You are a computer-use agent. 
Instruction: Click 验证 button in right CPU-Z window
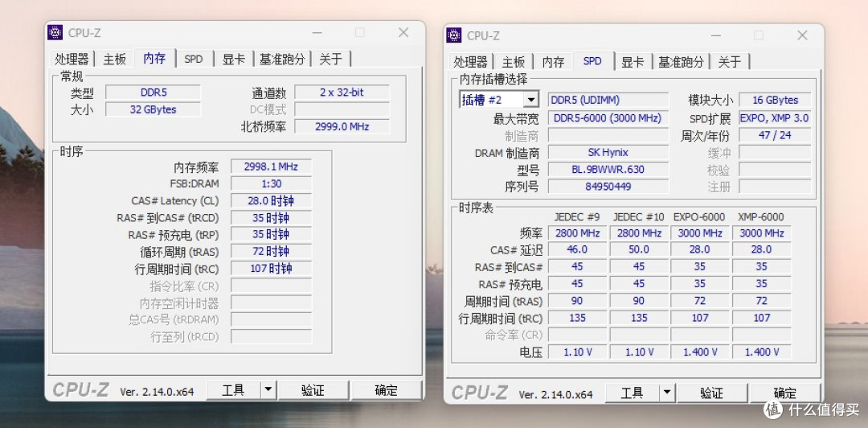pyautogui.click(x=712, y=393)
